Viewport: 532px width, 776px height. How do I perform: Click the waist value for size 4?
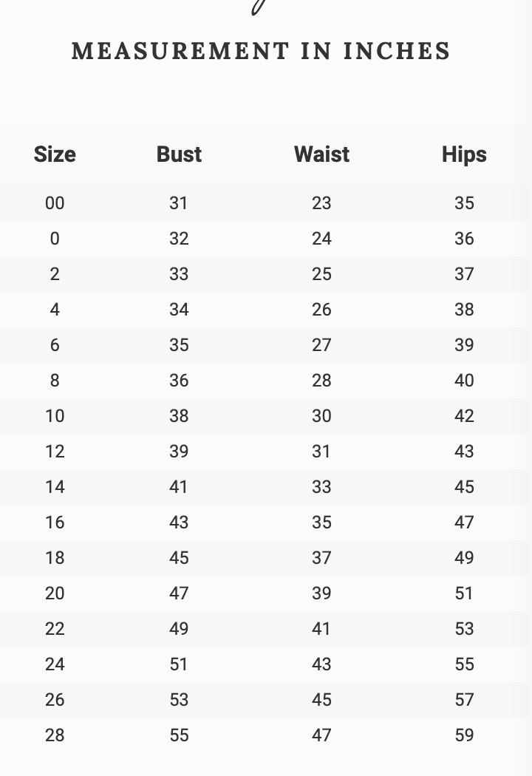click(x=321, y=310)
